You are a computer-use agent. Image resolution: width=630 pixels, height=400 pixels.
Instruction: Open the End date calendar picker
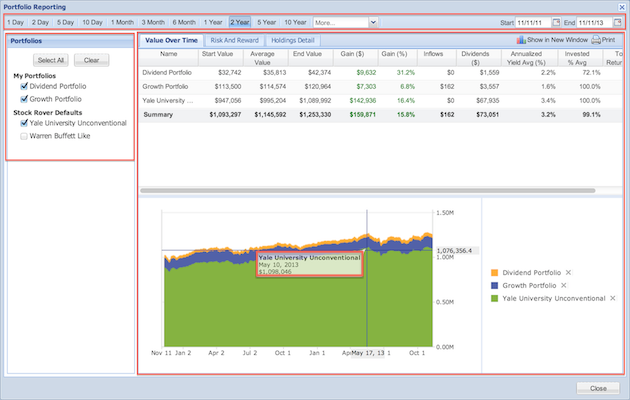[x=617, y=21]
